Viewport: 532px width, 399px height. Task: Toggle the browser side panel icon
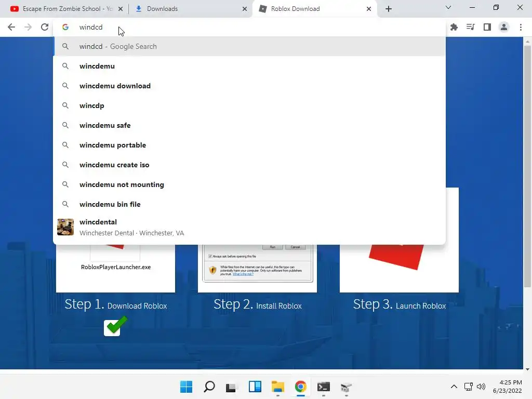[487, 27]
